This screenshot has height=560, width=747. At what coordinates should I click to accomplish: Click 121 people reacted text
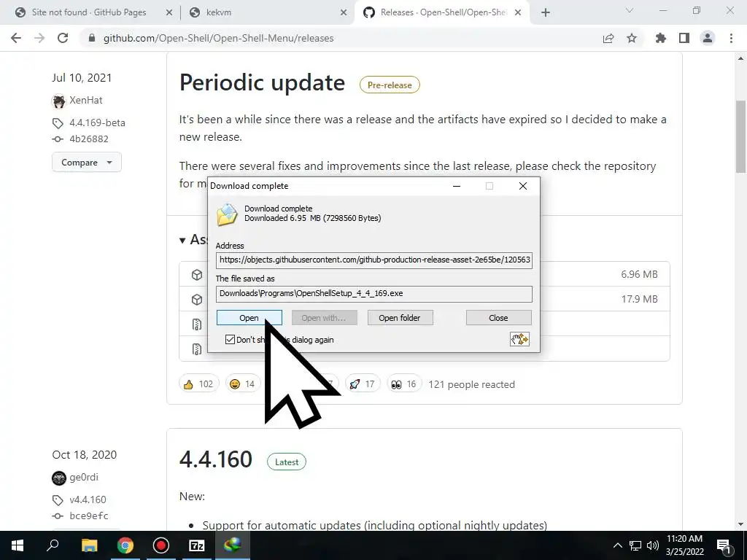pos(472,384)
